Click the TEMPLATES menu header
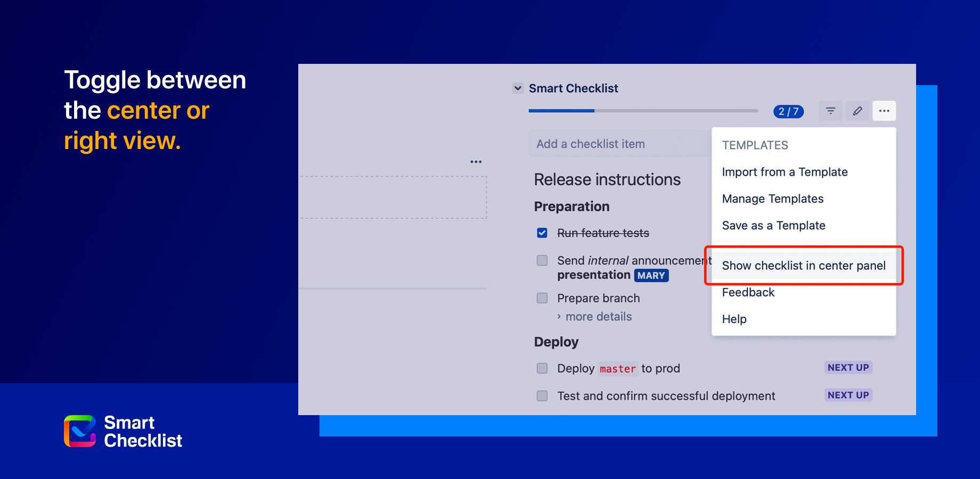The image size is (980, 479). coord(755,145)
